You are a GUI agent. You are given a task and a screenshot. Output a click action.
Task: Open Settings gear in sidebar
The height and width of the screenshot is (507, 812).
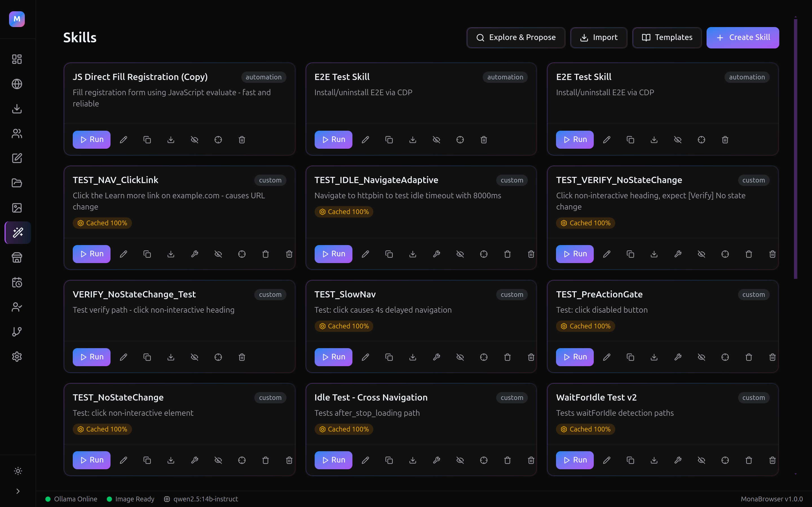pos(17,356)
